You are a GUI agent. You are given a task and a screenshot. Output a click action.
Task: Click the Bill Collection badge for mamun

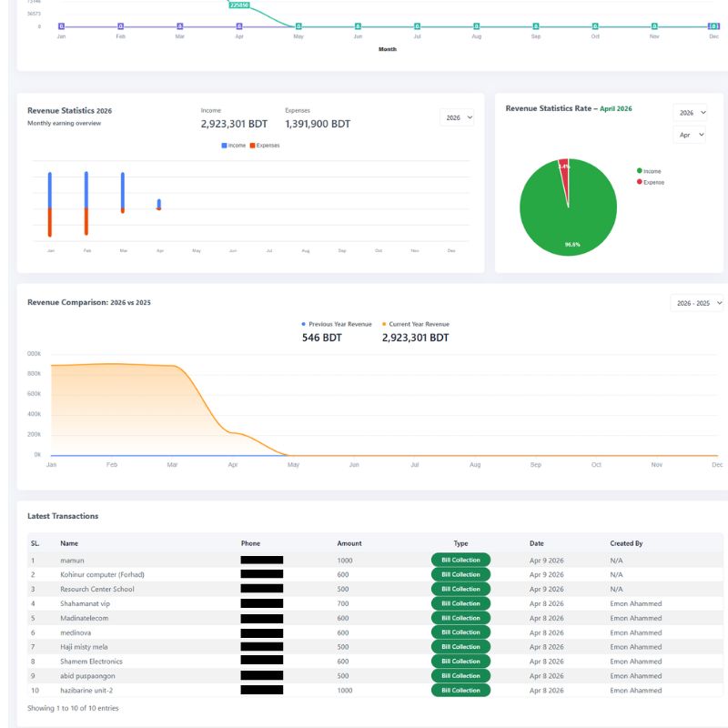460,560
